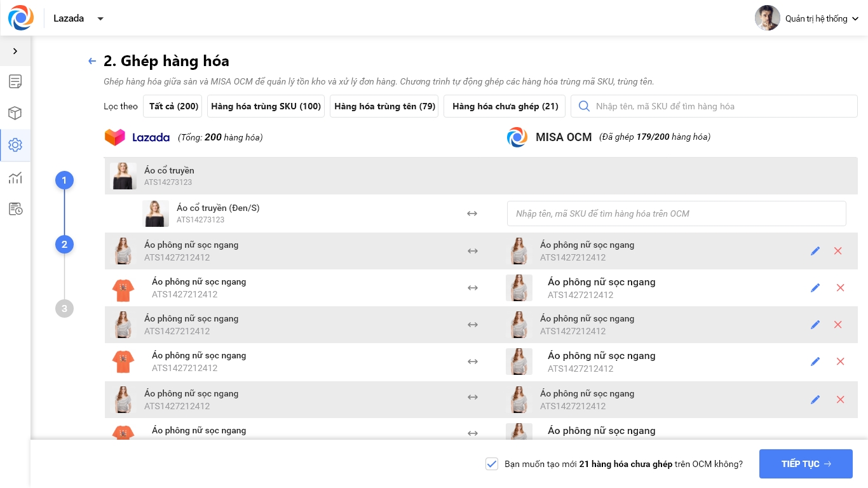Filter by Hàng hóa trùng SKU (100)

pos(266,106)
